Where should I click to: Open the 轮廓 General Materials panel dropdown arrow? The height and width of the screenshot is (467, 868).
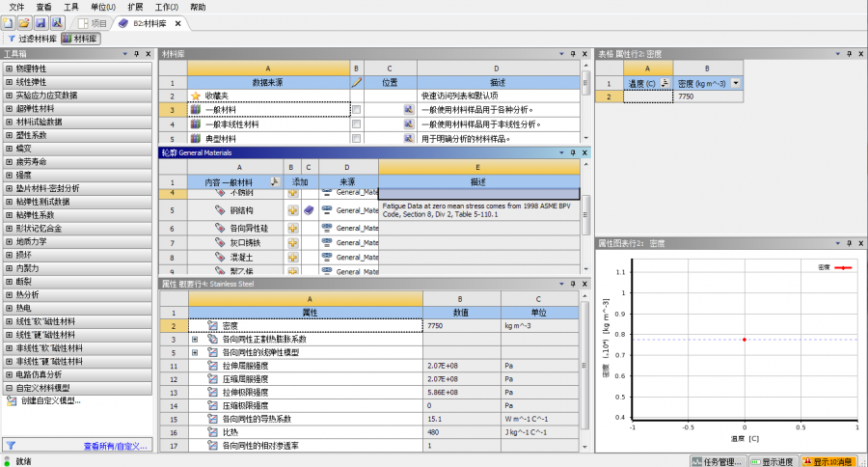pos(561,152)
